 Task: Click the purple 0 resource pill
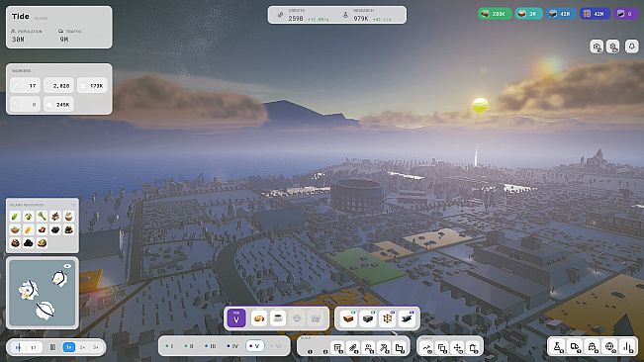625,14
